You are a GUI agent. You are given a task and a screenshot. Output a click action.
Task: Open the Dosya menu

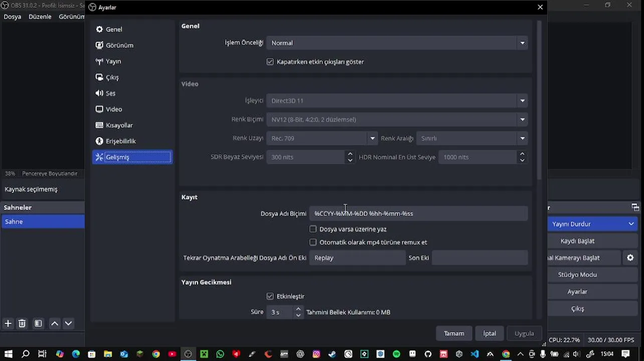[x=13, y=17]
